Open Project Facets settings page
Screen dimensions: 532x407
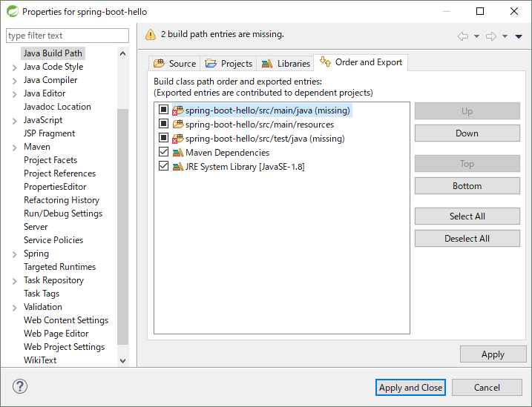click(50, 160)
